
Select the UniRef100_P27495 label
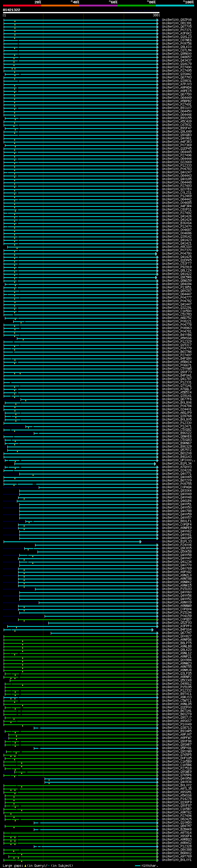[176, 71]
